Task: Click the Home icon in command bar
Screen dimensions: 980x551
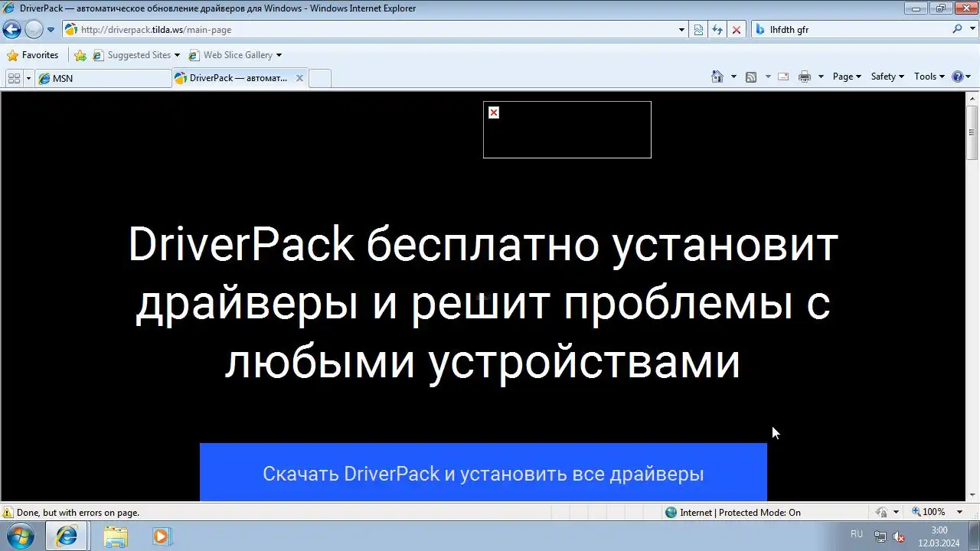Action: (717, 77)
